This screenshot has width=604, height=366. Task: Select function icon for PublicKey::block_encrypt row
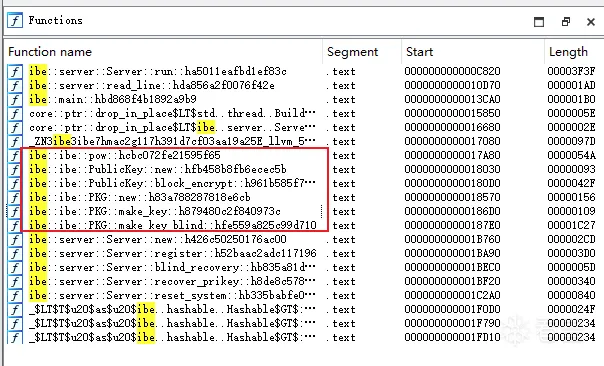[15, 183]
